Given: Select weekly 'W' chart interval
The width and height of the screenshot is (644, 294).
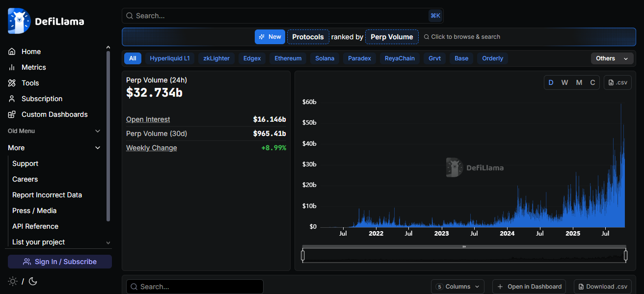Looking at the screenshot, I should point(564,82).
